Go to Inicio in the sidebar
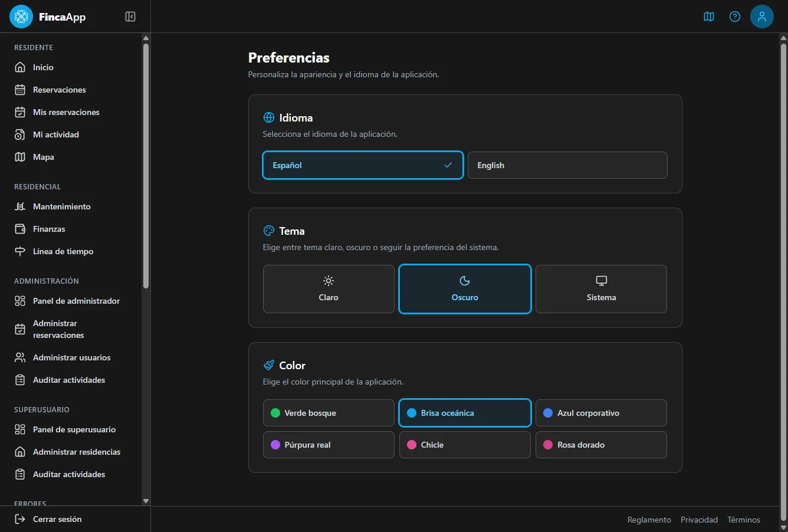 click(x=71, y=67)
